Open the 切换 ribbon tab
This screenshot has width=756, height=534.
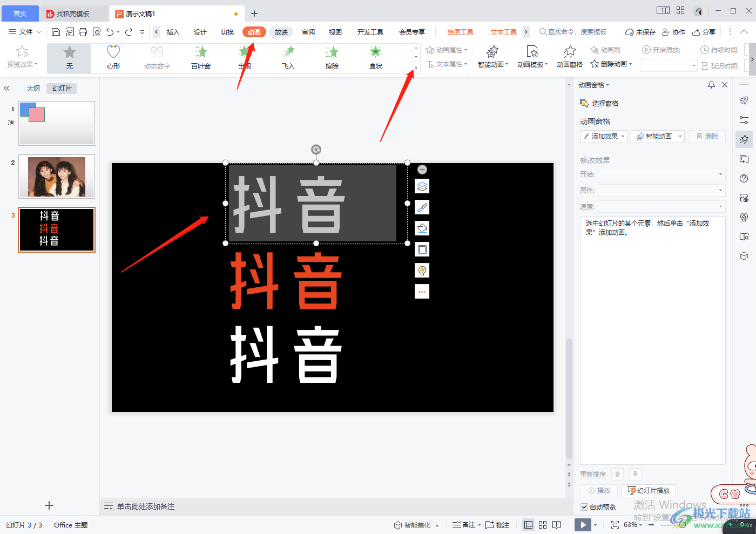click(227, 32)
